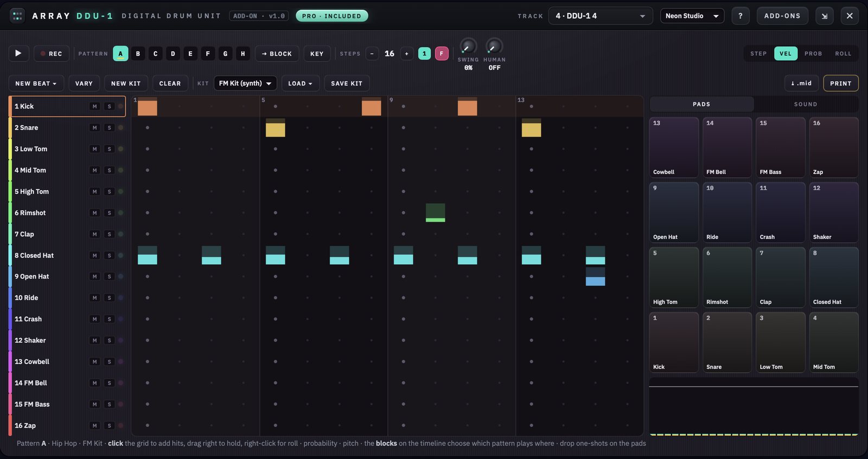The width and height of the screenshot is (868, 459).
Task: Click the collapse arrow icon next to ADD-ONS
Action: pos(825,16)
